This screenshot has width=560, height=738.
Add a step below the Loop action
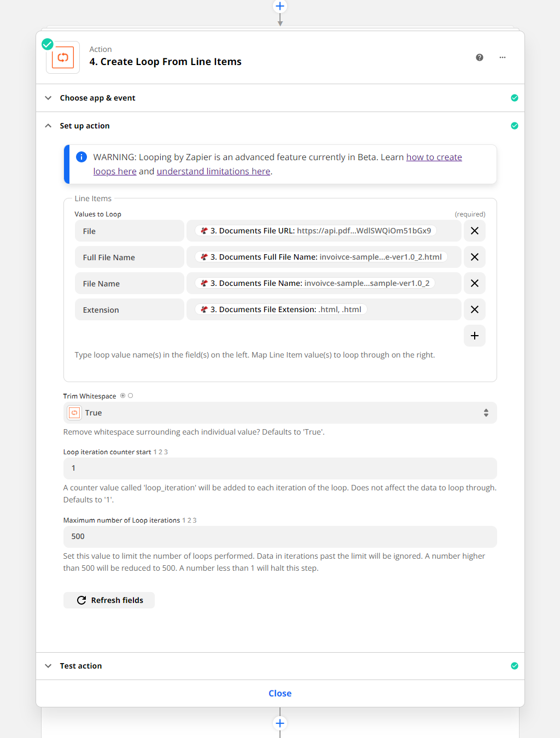point(280,723)
